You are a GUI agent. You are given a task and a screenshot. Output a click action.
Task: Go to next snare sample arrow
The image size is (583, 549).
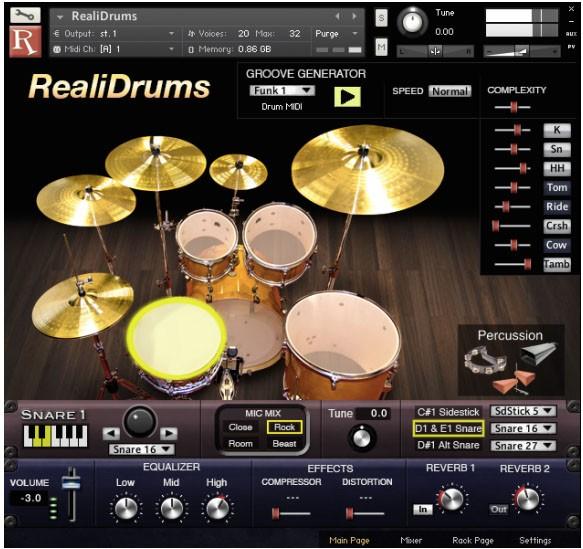point(169,433)
